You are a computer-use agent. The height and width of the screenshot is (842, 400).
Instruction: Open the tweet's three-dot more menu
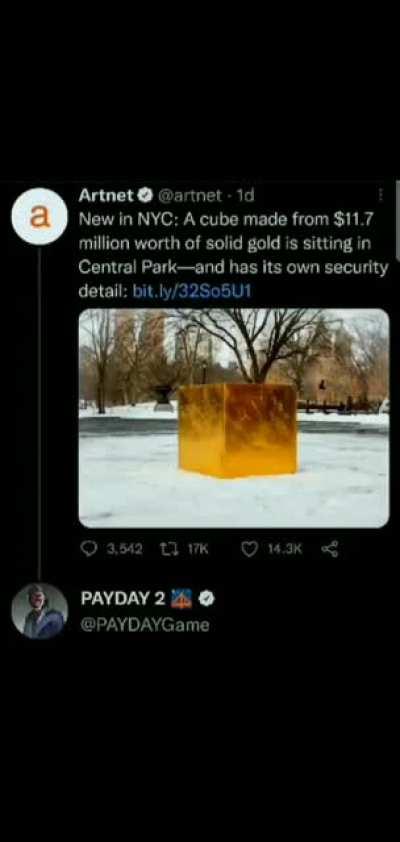coord(381,195)
